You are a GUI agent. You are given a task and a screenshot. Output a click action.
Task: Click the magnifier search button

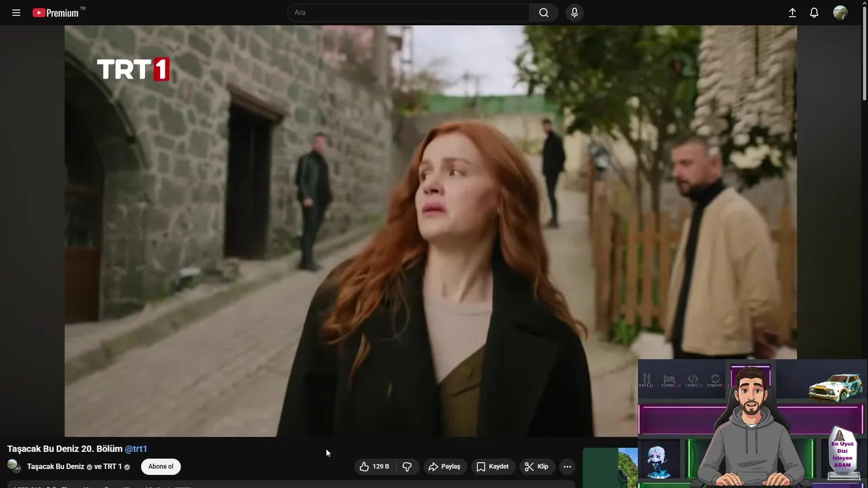click(x=544, y=13)
